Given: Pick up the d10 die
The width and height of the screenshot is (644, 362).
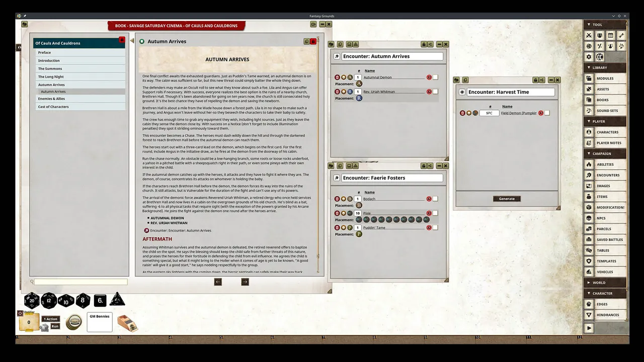Looking at the screenshot, I should pyautogui.click(x=66, y=300).
